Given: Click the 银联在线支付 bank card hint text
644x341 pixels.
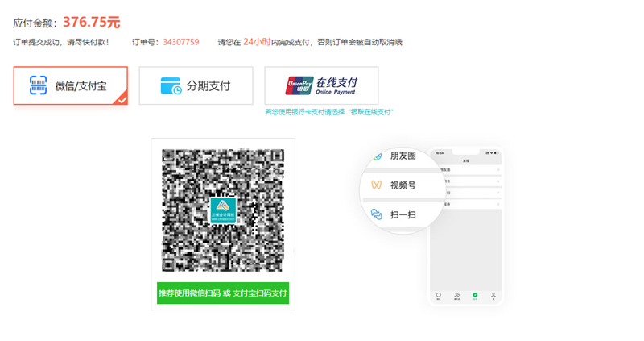Looking at the screenshot, I should click(x=329, y=112).
